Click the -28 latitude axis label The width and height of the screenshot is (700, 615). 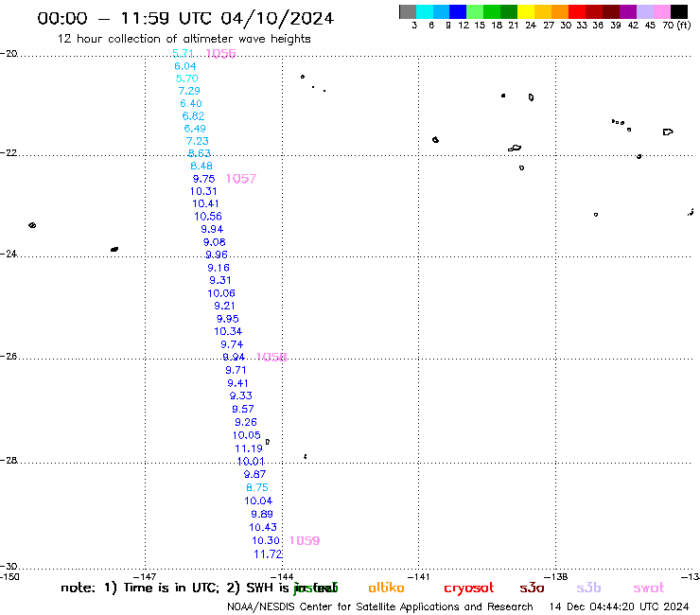[x=9, y=460]
